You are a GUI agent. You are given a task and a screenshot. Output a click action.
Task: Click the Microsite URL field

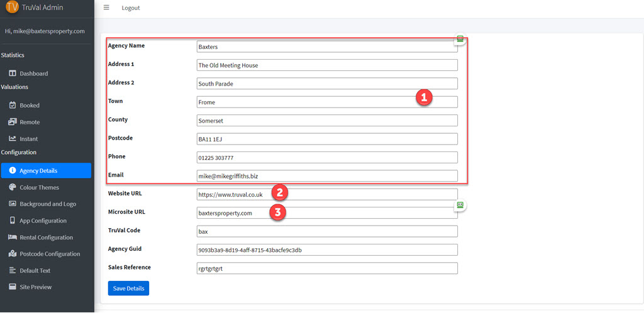coord(327,213)
